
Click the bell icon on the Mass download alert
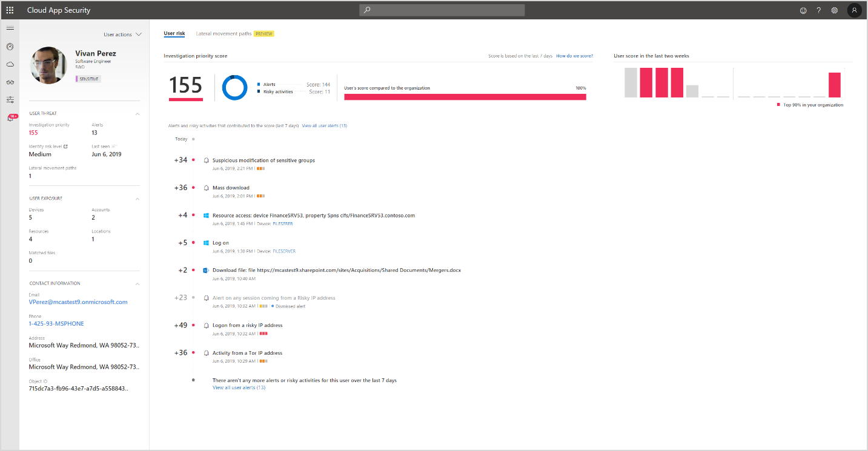[206, 188]
